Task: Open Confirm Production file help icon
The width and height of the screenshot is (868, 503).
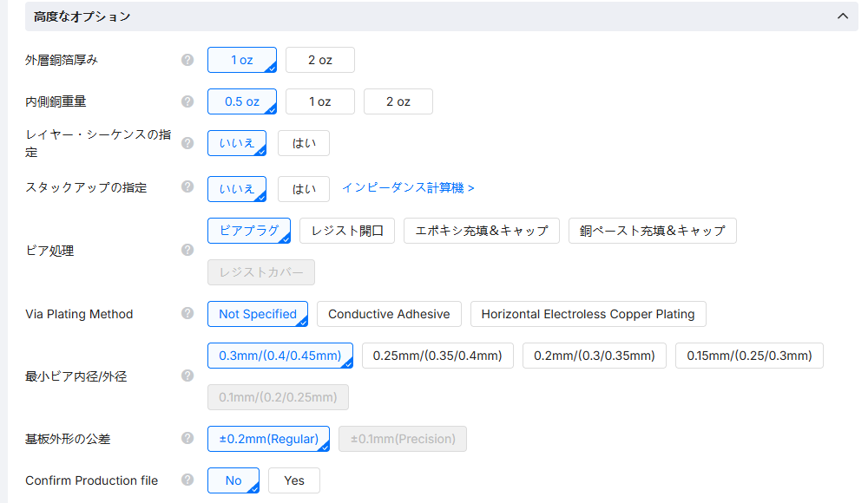Action: [187, 480]
